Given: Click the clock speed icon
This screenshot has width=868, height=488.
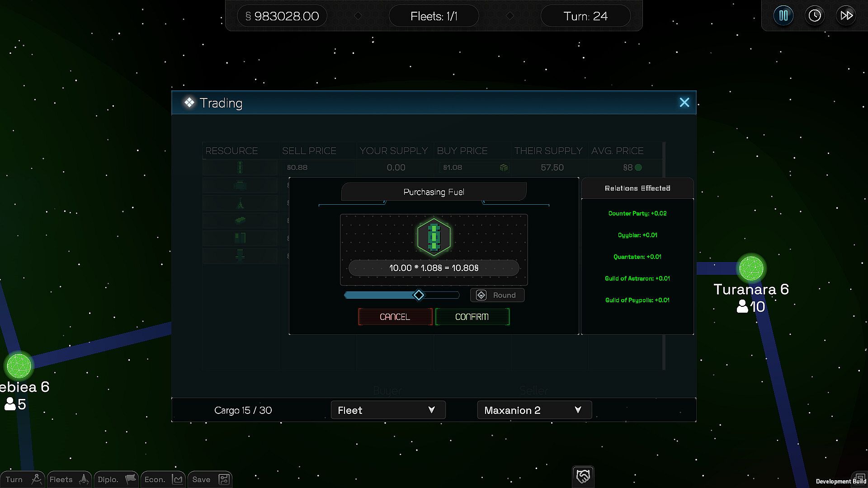Looking at the screenshot, I should [x=815, y=16].
